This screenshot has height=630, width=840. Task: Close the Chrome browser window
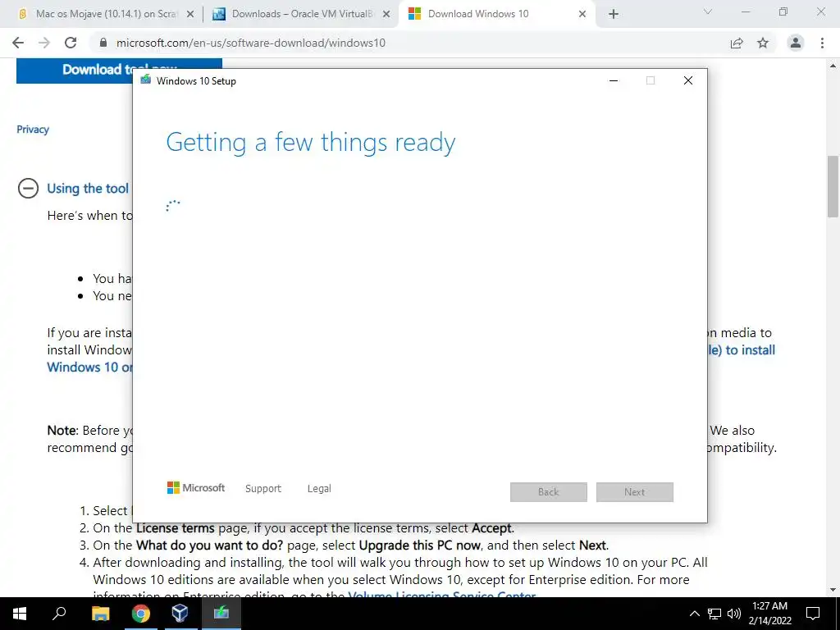(820, 11)
